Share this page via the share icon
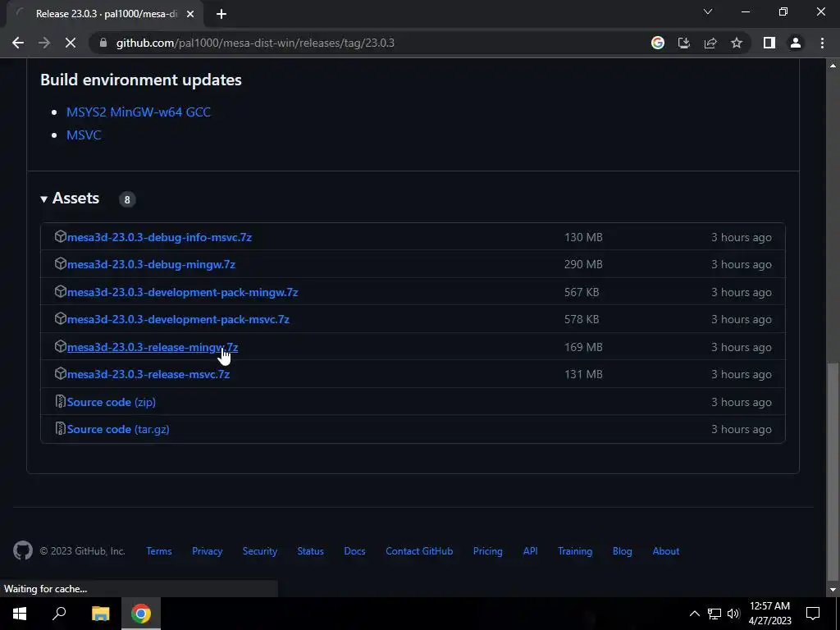Screen dimensions: 840x630 (710, 43)
